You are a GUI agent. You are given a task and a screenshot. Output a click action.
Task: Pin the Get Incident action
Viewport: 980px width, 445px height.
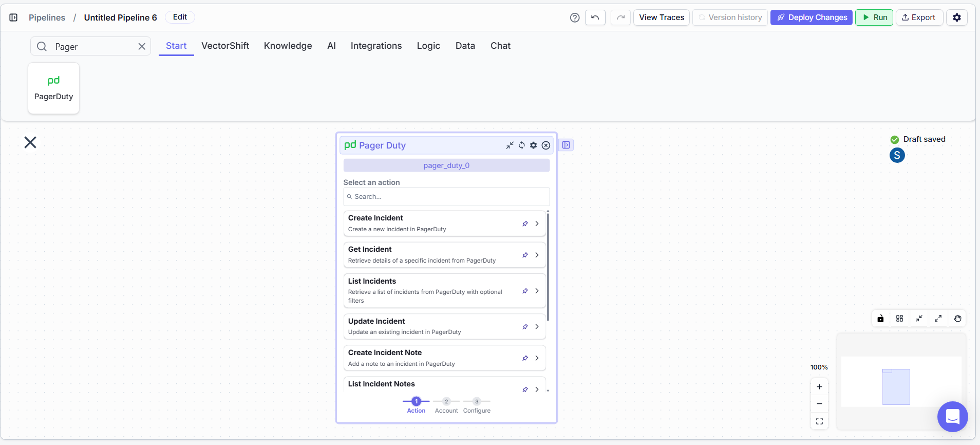(525, 255)
